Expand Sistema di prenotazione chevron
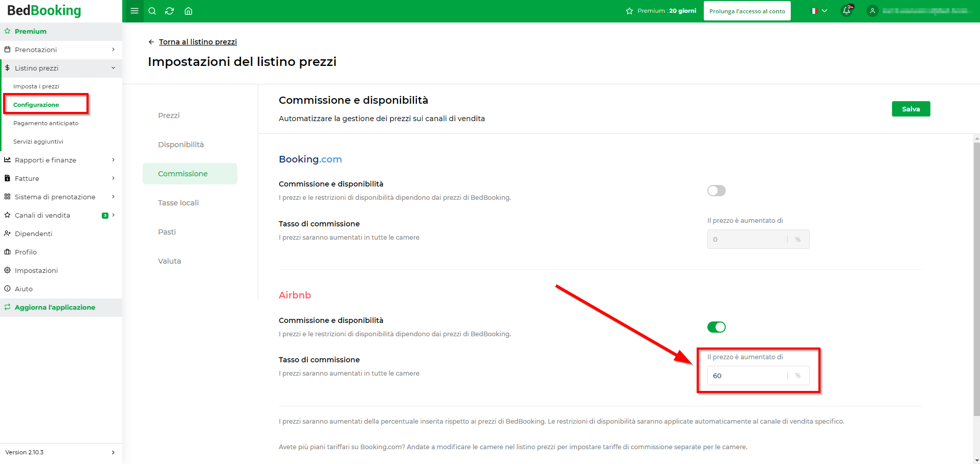 pos(113,197)
